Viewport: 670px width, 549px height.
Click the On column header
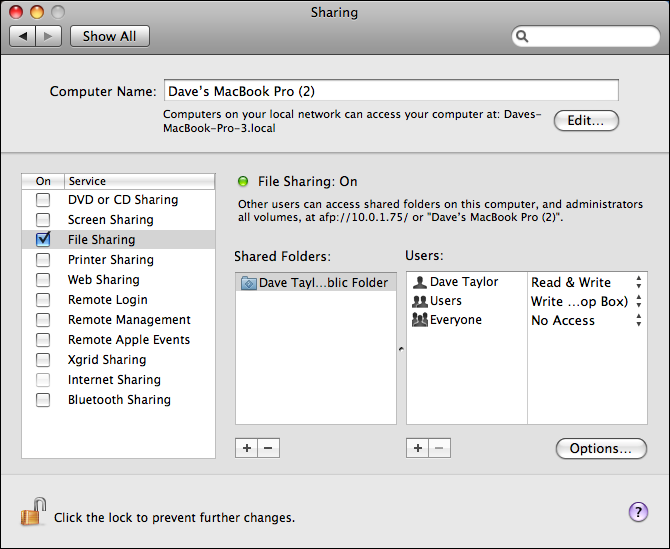pos(43,181)
